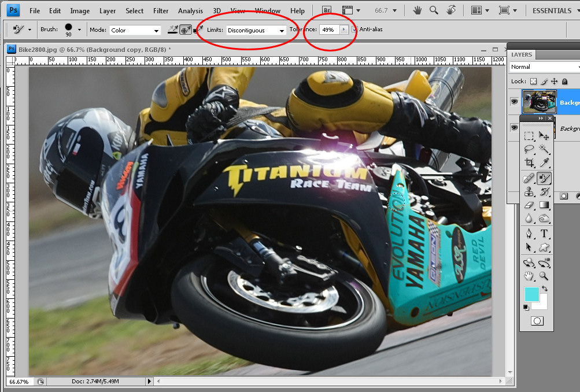580x392 pixels.
Task: Select the Horizontal Type tool
Action: [544, 234]
